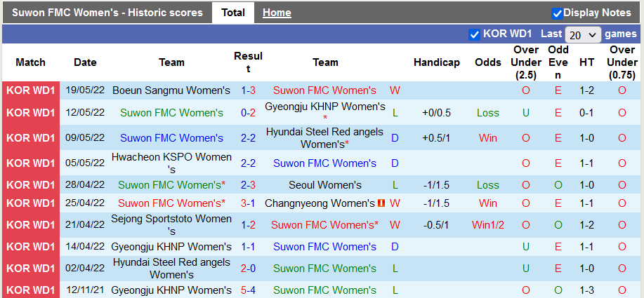Click the 3-1 score against Changnyeong
The height and width of the screenshot is (298, 644).
[x=248, y=203]
